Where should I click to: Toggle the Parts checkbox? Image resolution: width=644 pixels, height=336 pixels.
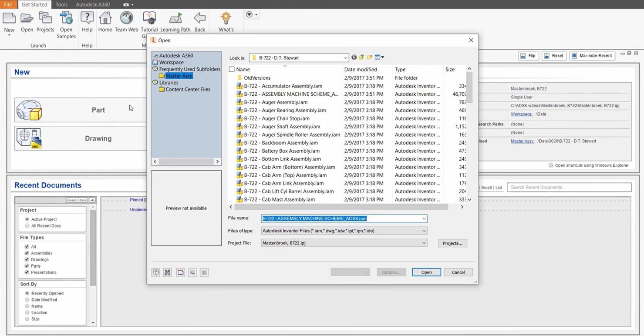coord(27,266)
